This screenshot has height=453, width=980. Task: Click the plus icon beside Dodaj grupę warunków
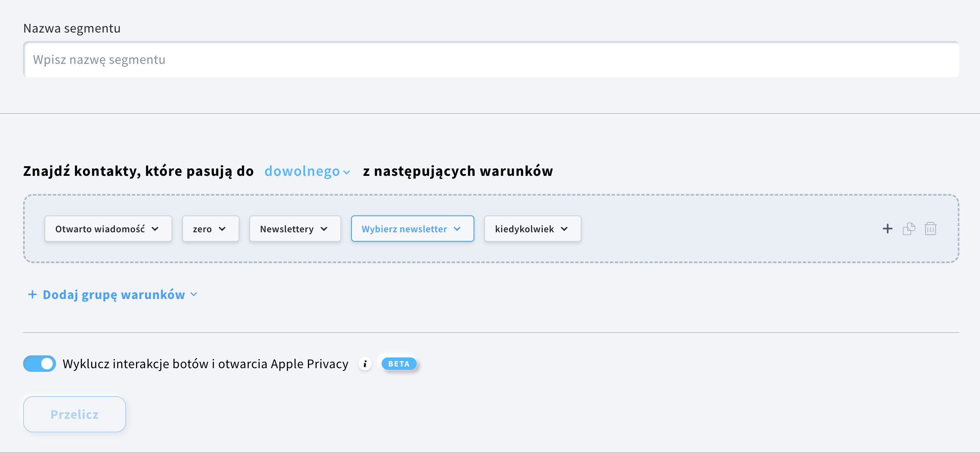pos(32,294)
